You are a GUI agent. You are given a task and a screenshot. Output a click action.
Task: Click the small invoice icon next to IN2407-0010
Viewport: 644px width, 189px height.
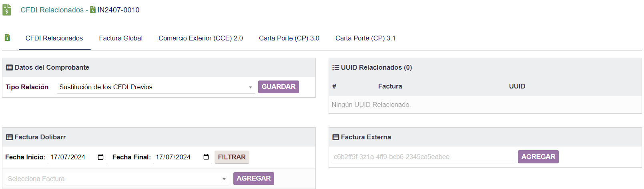(x=93, y=10)
